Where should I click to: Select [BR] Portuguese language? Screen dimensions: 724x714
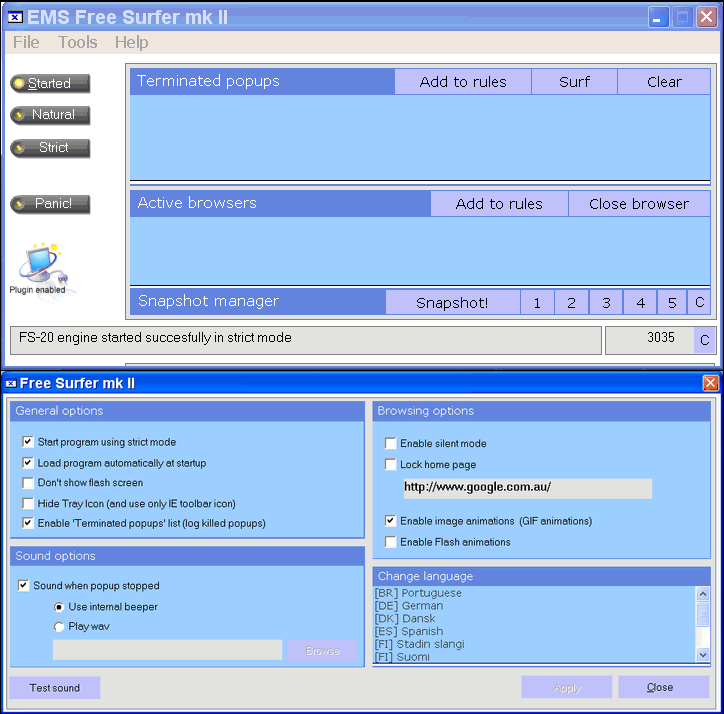[x=535, y=593]
